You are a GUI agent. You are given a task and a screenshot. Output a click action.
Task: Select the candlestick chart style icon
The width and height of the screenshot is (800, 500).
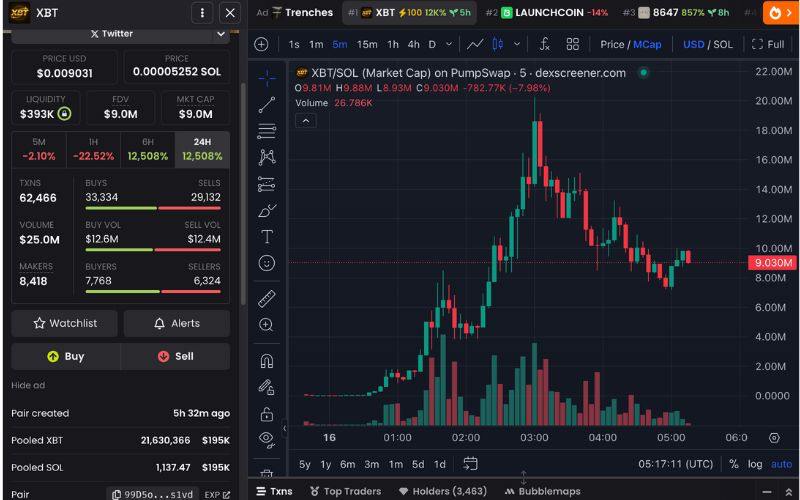(497, 44)
